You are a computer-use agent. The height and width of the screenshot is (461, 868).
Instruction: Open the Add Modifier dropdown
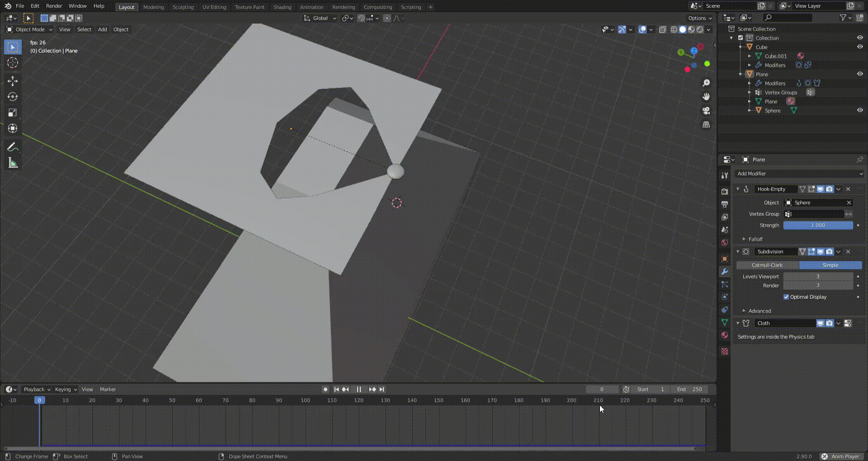(799, 174)
